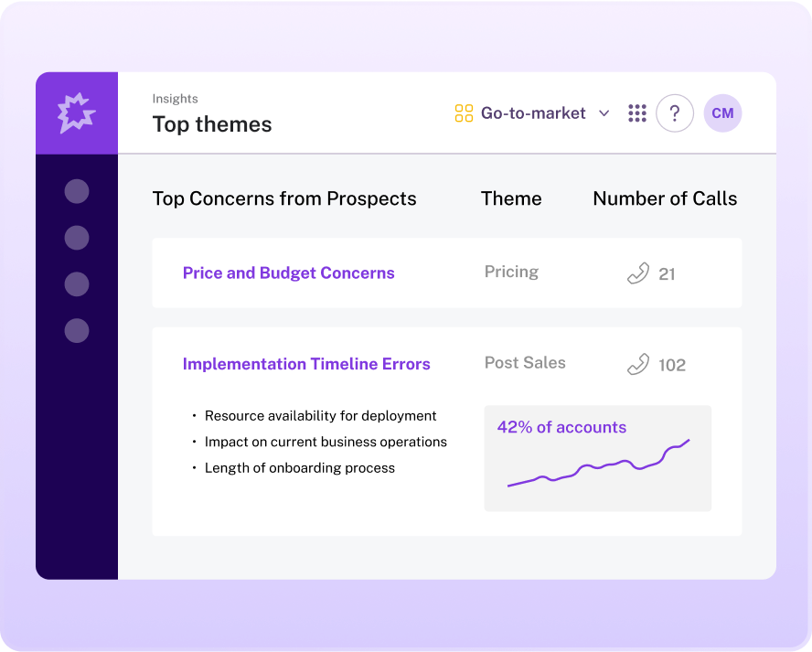
Task: Open the CM profile avatar menu
Action: [x=721, y=112]
